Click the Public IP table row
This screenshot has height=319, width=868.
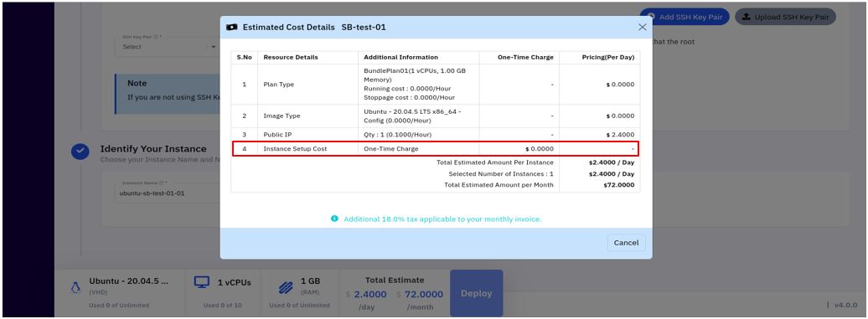coord(435,134)
